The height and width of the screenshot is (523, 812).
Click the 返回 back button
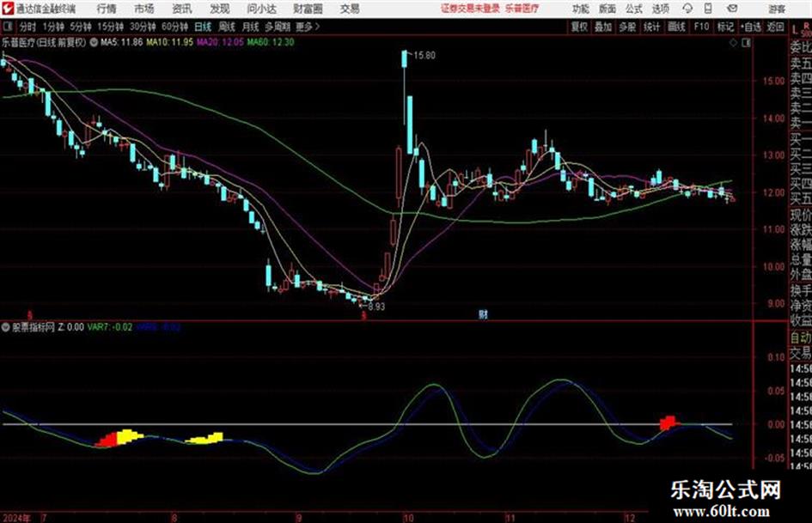click(x=775, y=27)
